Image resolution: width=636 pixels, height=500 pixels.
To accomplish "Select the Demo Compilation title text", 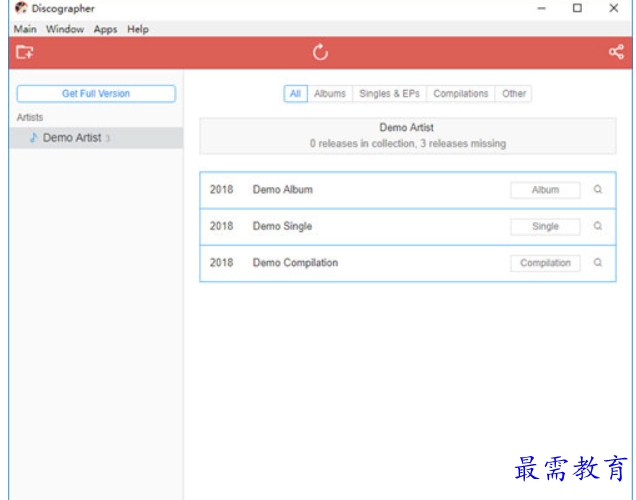I will [295, 262].
